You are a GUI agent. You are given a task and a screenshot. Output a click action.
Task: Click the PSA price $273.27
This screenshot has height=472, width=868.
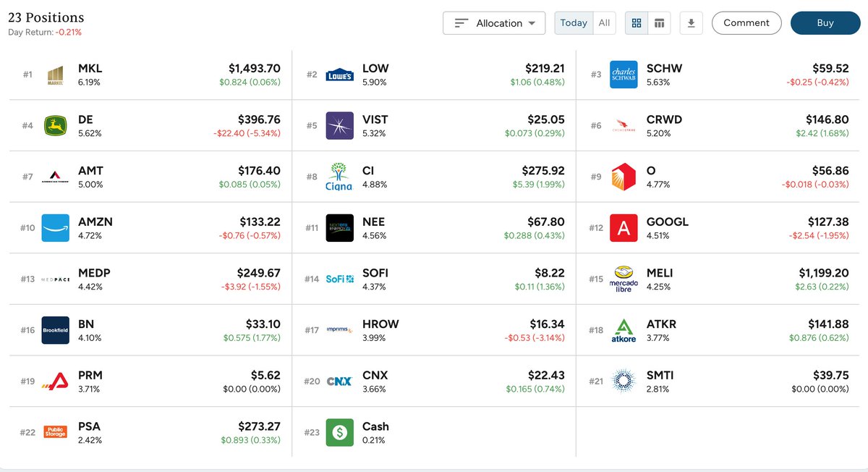pyautogui.click(x=259, y=426)
